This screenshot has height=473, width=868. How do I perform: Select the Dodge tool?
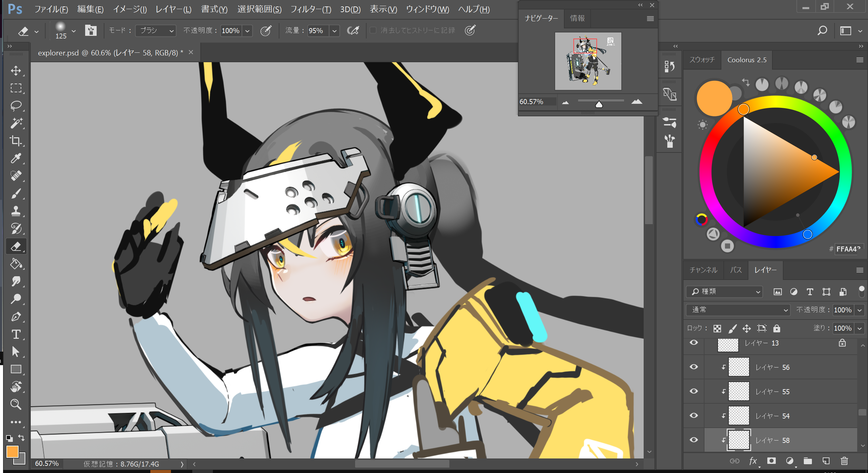(16, 299)
